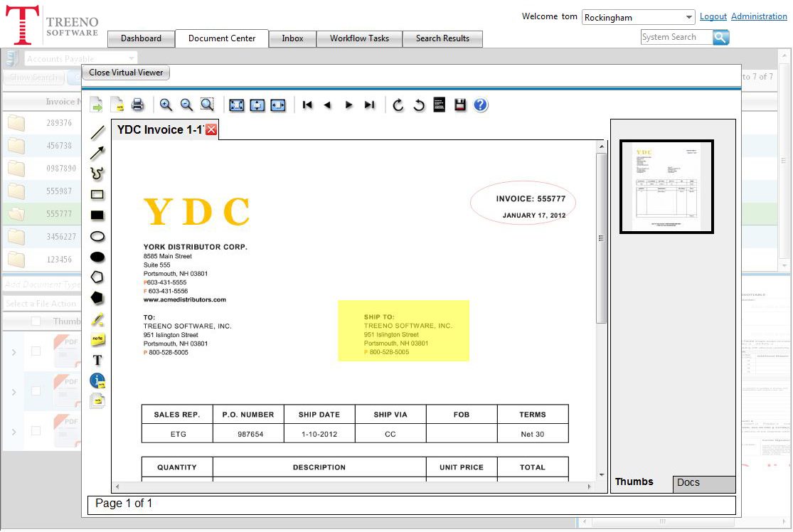Click the export with annotations document icon

(117, 105)
